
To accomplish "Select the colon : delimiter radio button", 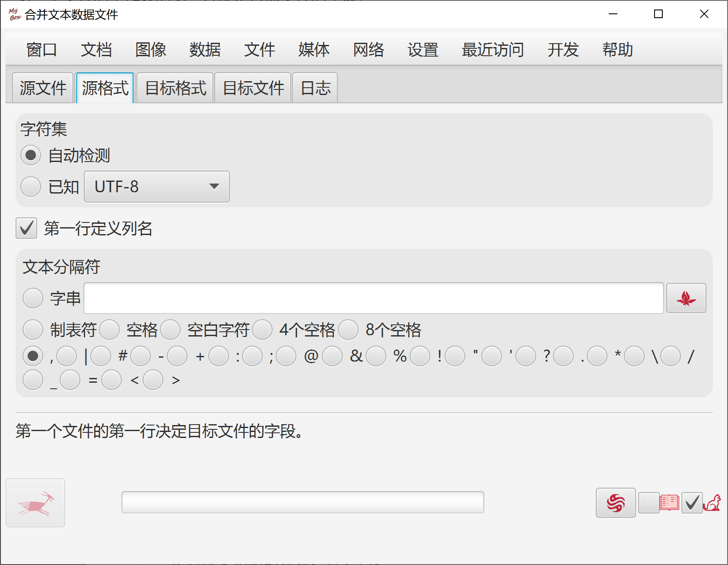I will pyautogui.click(x=219, y=356).
